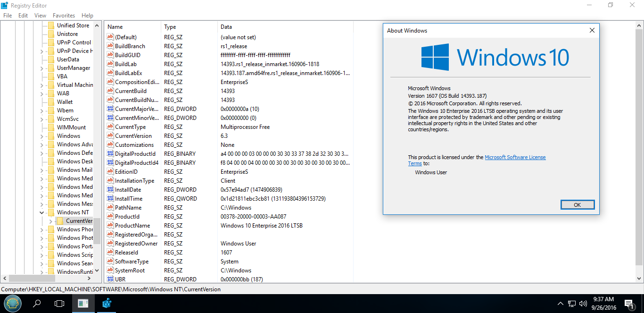This screenshot has width=644, height=313.
Task: Open the Edit menu
Action: point(23,16)
